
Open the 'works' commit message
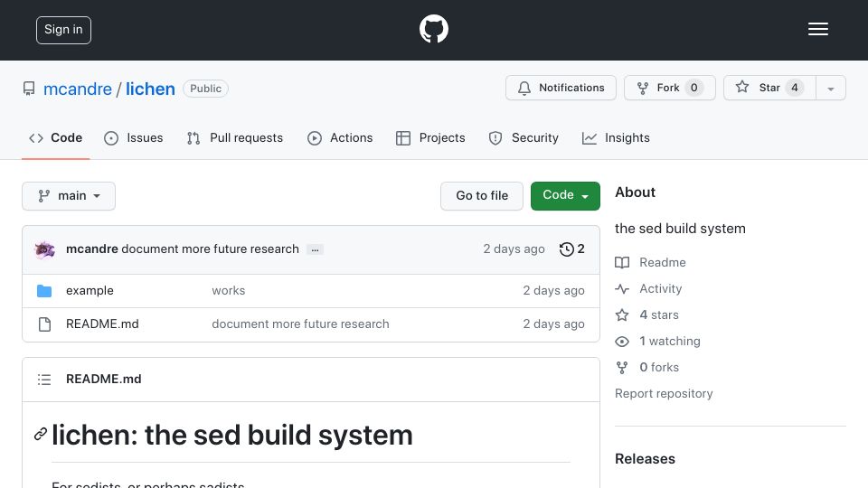coord(228,290)
